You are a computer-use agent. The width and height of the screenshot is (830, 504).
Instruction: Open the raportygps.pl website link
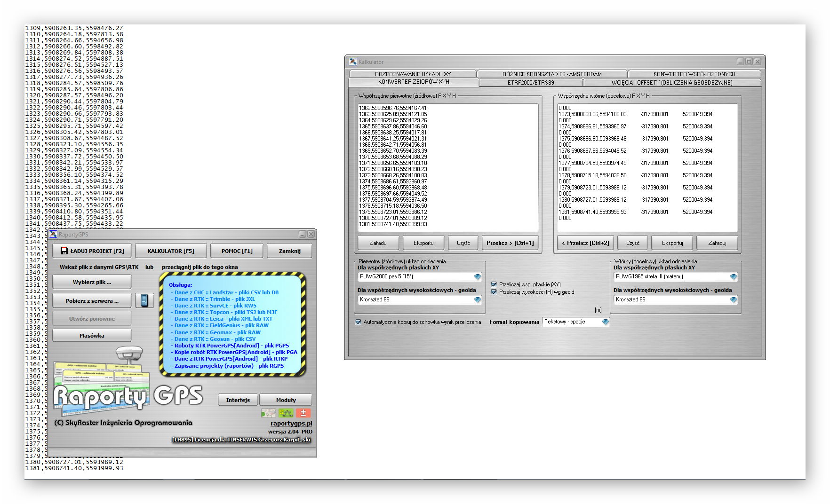[291, 423]
